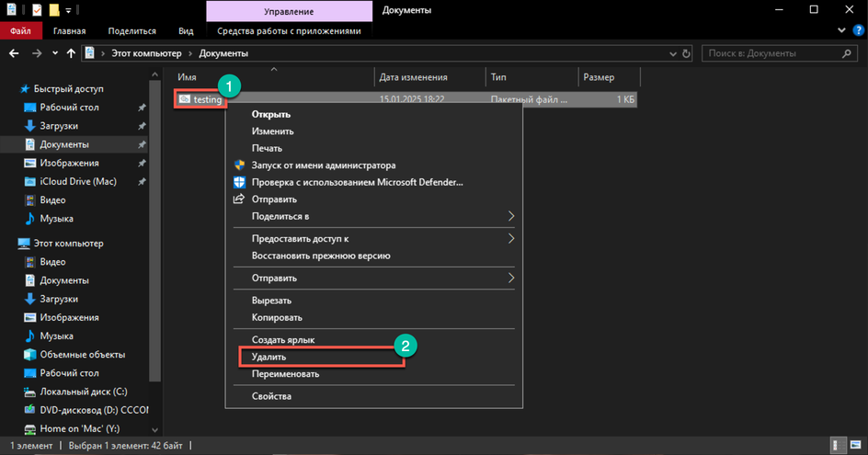
Task: Choose Переименовать from context menu
Action: (x=373, y=374)
